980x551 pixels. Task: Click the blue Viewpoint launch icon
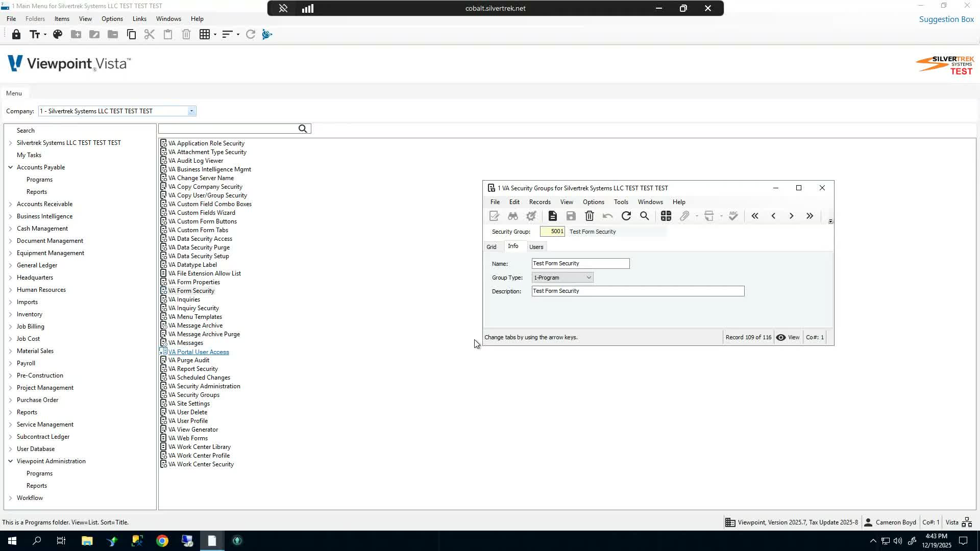point(267,35)
